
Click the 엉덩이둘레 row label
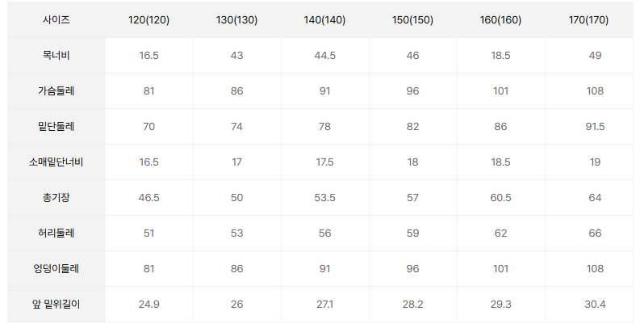pos(56,268)
